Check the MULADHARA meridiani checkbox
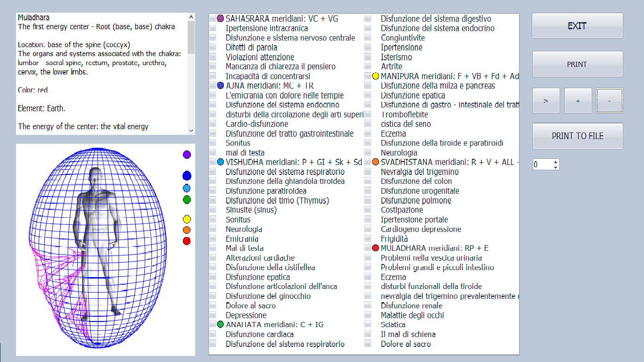644x362 pixels. [x=368, y=248]
